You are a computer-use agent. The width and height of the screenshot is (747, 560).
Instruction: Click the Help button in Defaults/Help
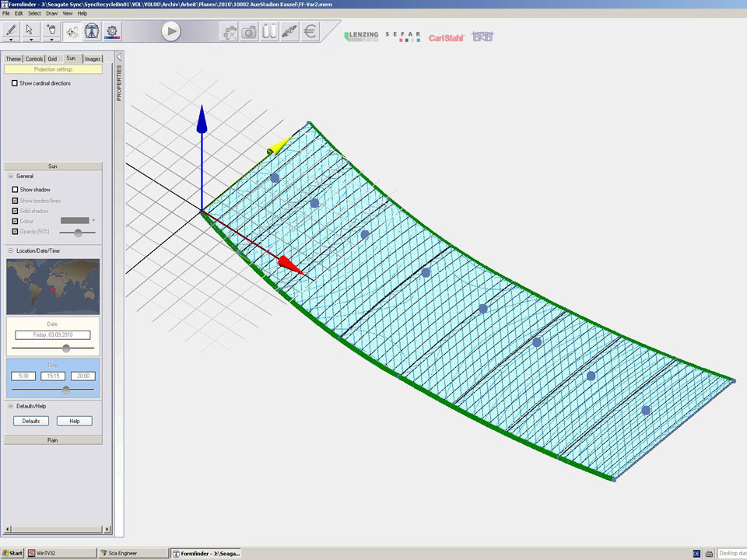75,421
